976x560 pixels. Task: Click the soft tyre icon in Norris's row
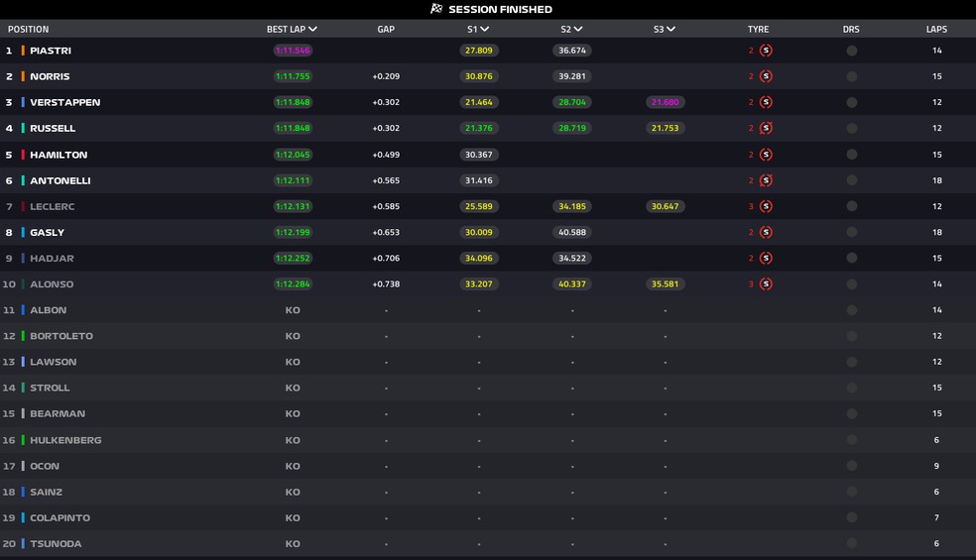767,76
